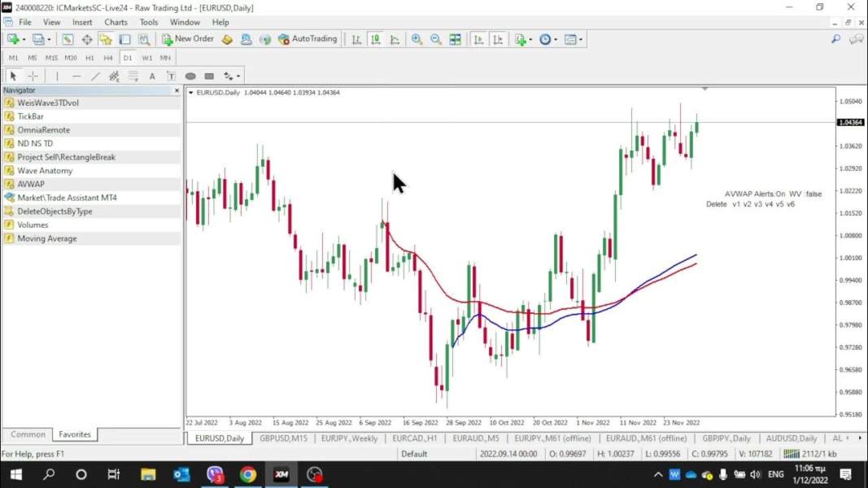Open the Charts menu
This screenshot has height=488, width=868.
pos(116,22)
